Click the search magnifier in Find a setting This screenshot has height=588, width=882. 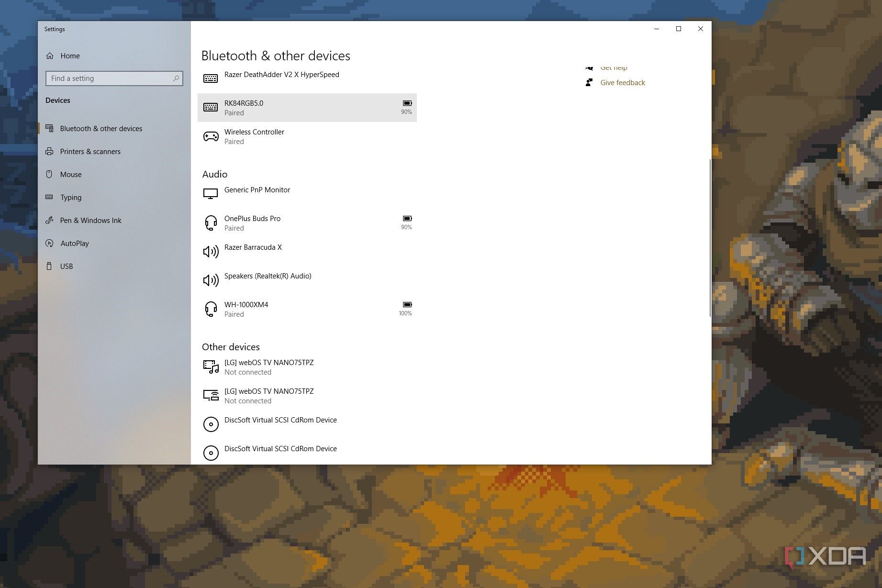tap(176, 78)
